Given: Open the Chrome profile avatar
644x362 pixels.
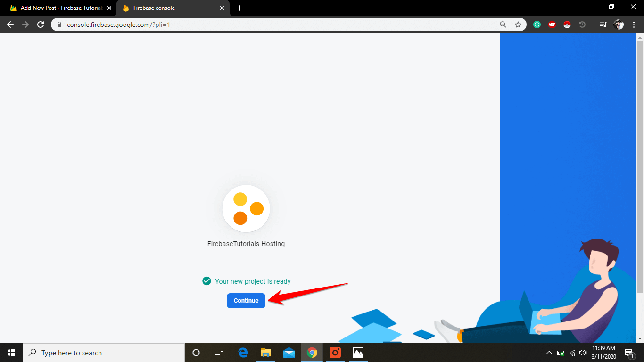Looking at the screenshot, I should tap(619, 25).
